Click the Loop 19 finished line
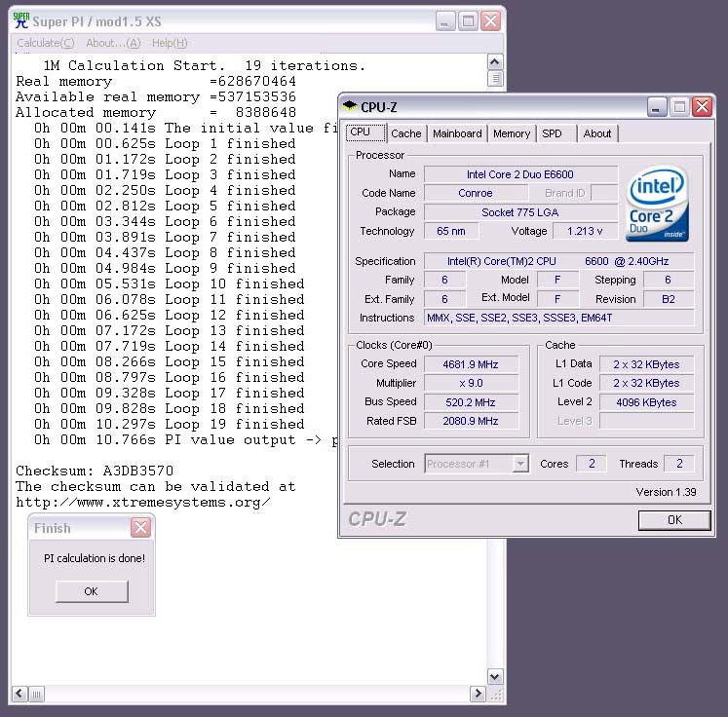Image resolution: width=728 pixels, height=717 pixels. click(170, 424)
